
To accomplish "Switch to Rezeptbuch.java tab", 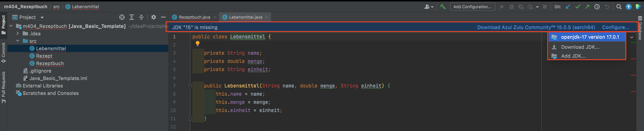I will coord(194,17).
